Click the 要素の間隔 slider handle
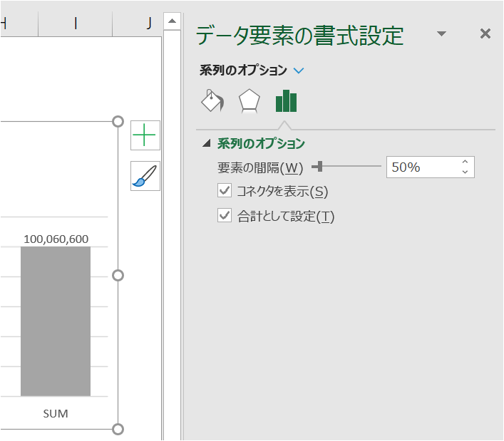Viewport: 504px width, 441px height. [319, 167]
